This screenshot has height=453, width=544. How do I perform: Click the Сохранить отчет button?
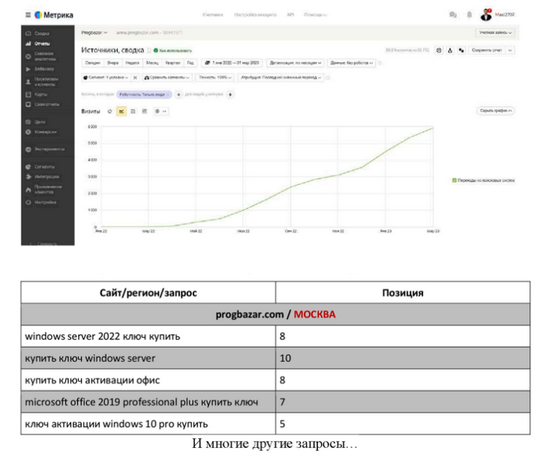tap(486, 50)
